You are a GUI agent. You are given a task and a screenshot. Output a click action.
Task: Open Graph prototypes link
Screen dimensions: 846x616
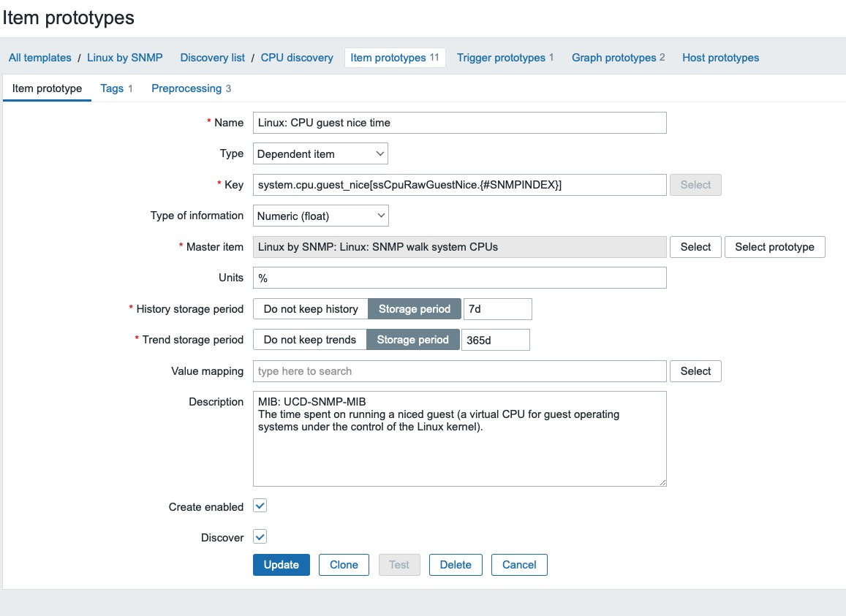tap(613, 58)
